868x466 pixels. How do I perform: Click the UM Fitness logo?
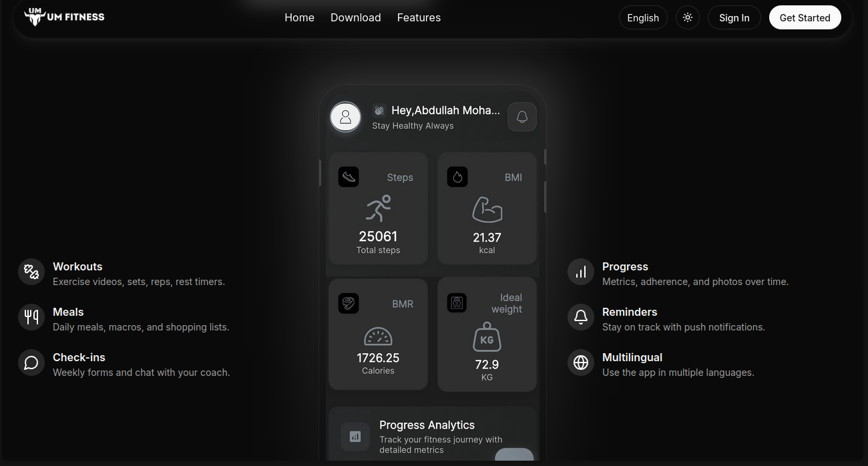[x=64, y=17]
